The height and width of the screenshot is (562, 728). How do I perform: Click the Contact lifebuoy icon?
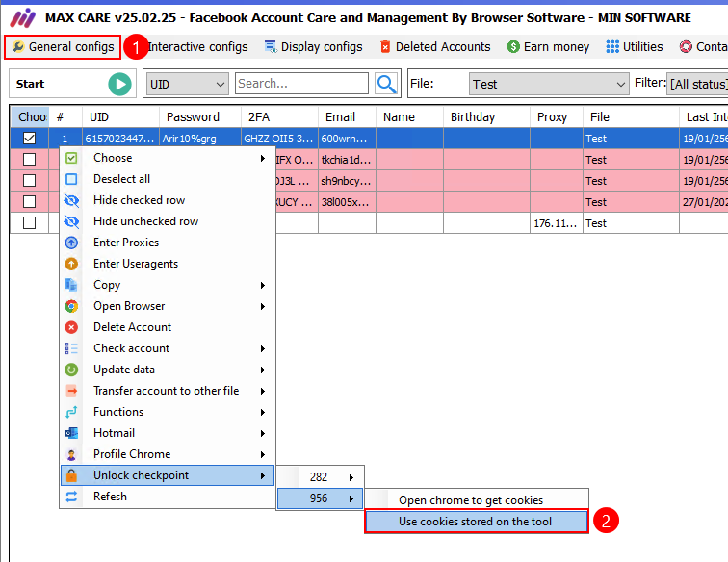click(x=686, y=47)
